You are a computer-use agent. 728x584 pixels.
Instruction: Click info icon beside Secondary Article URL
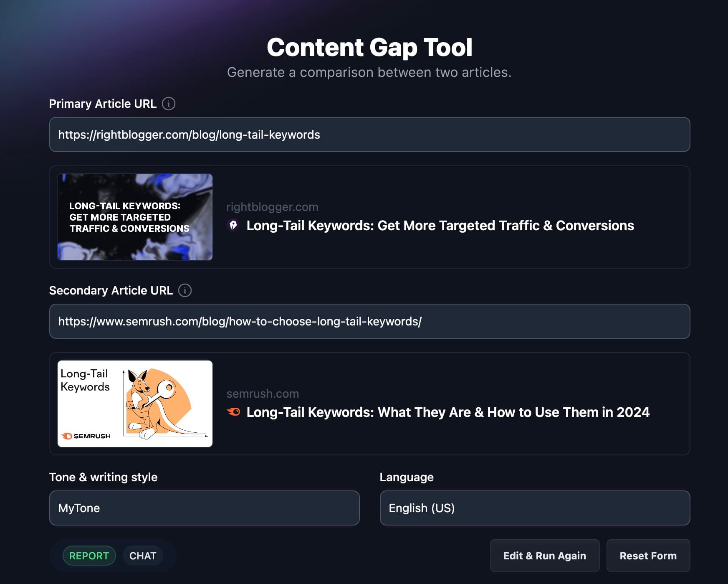pyautogui.click(x=185, y=290)
